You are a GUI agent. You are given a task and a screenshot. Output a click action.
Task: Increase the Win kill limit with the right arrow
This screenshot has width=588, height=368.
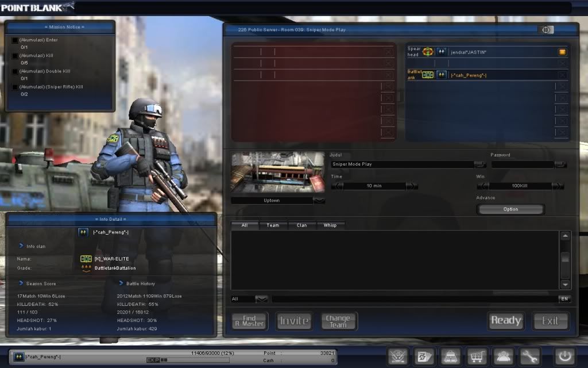pyautogui.click(x=558, y=186)
